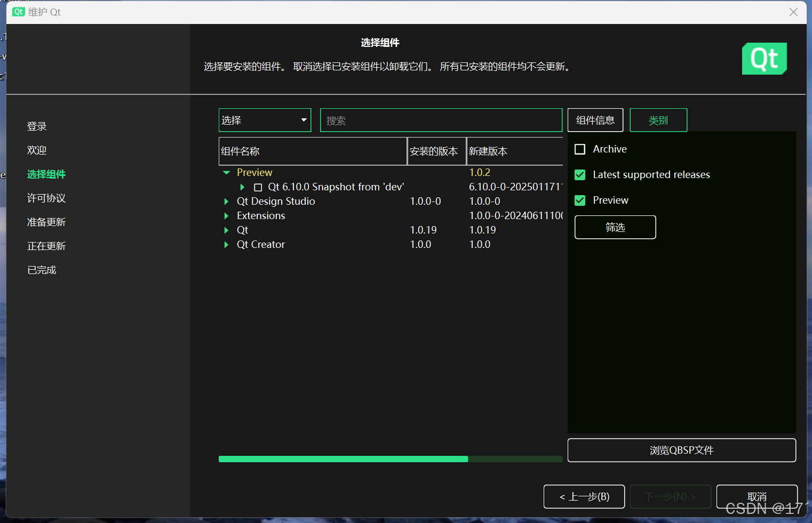Go to the 准备更新 step

(46, 222)
